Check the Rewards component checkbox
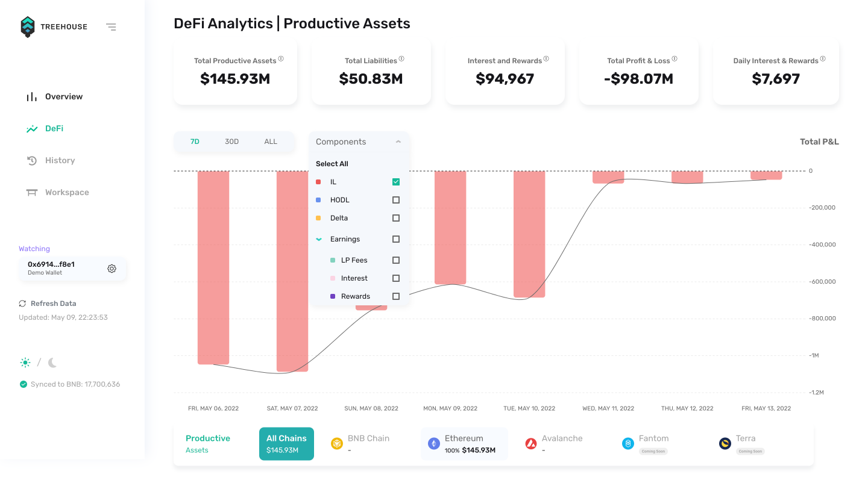 (396, 296)
